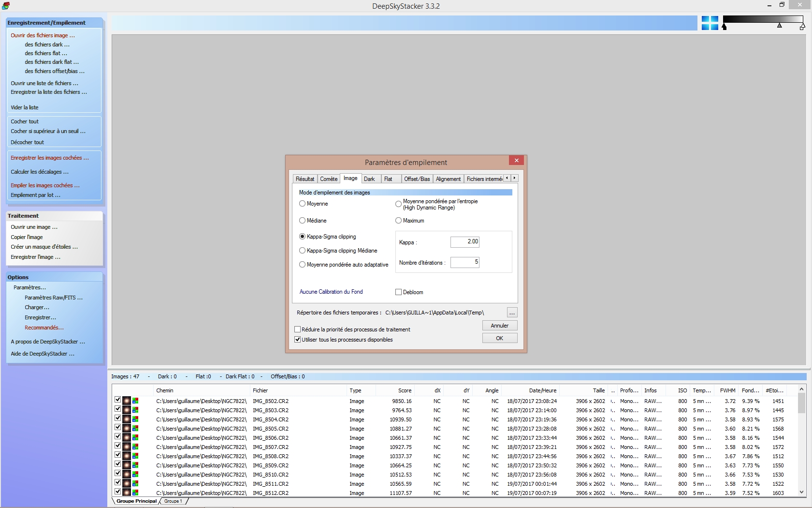Click RGB color icon in IMG_8507.CR2 row
Image resolution: width=812 pixels, height=508 pixels.
135,447
